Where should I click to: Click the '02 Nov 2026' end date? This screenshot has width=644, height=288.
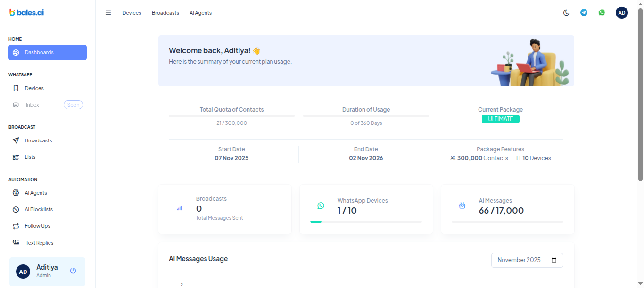pos(366,158)
